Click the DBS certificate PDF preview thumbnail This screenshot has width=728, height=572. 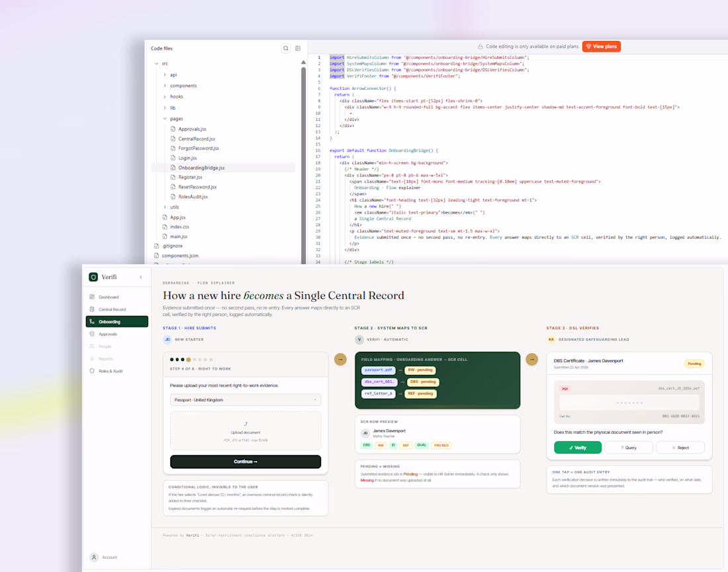pos(629,402)
